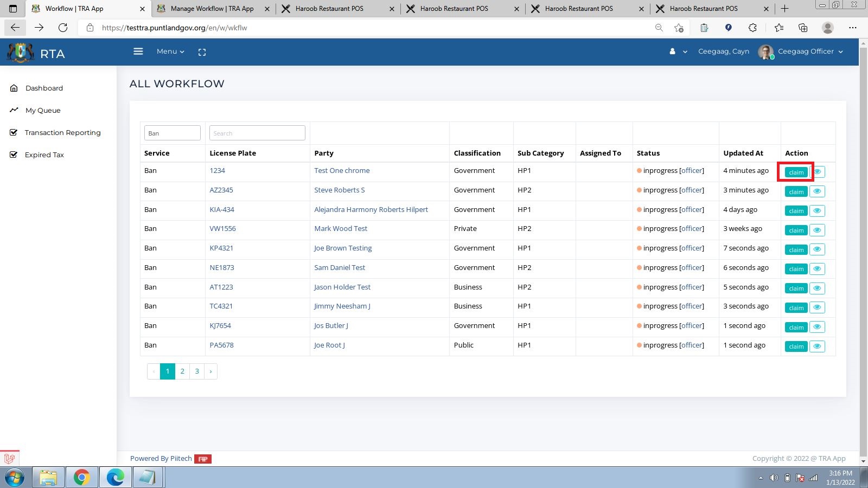Open Dashboard from the sidebar
This screenshot has width=868, height=488.
click(x=44, y=88)
